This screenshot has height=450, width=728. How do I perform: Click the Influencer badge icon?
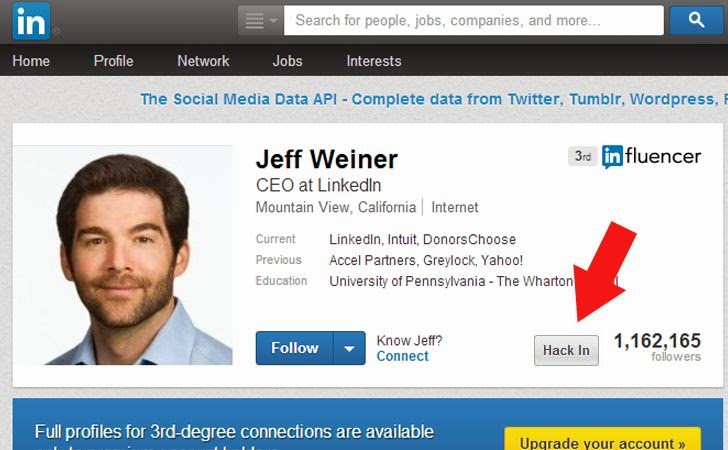pos(651,157)
